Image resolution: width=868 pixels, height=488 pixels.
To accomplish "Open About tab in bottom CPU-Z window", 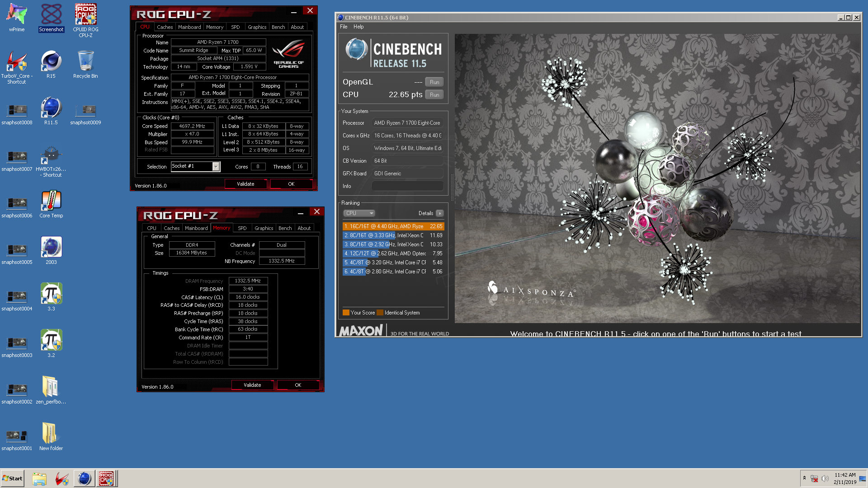I will 304,228.
